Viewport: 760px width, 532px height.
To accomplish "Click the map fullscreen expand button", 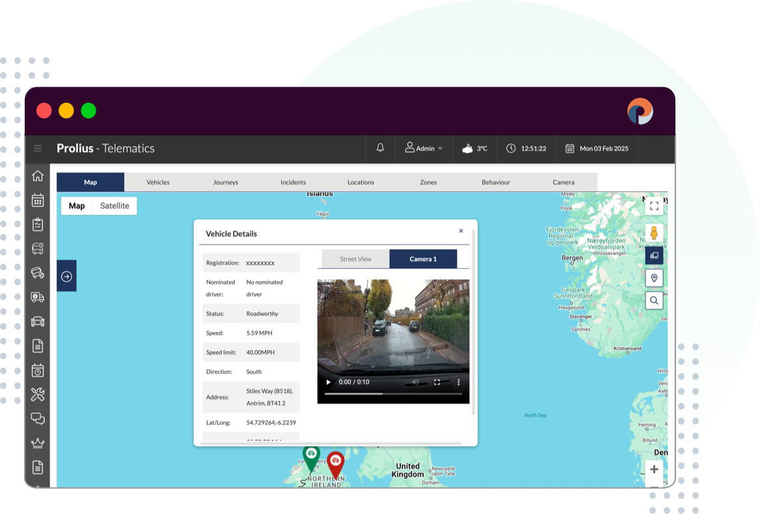I will (653, 206).
